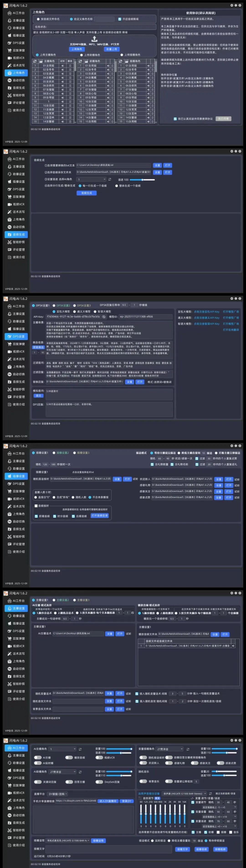Click the 批量上传 button
The height and width of the screenshot is (868, 246).
pos(111,49)
